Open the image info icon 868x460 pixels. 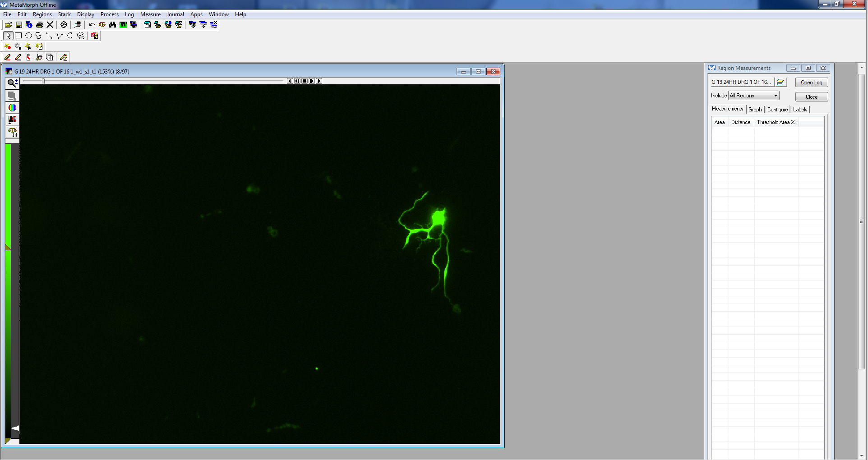29,25
